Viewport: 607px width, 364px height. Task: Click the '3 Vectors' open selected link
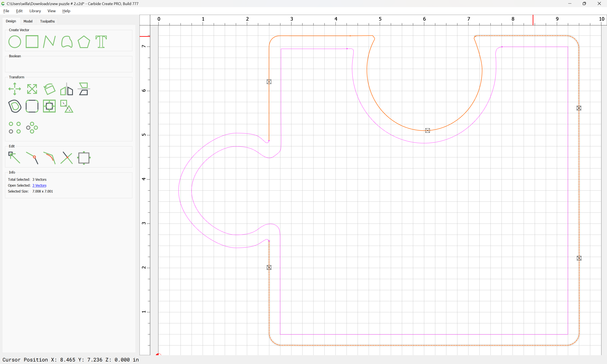point(39,185)
